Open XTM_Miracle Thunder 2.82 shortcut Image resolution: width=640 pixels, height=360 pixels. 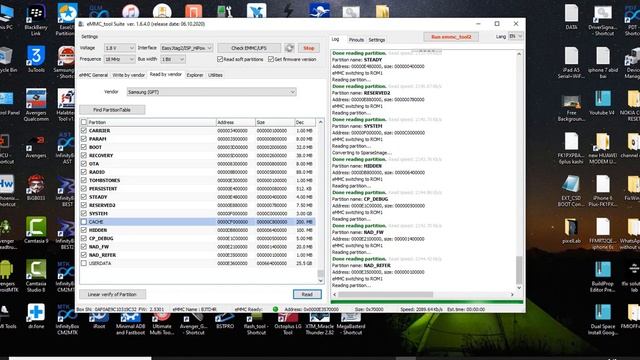tap(320, 324)
